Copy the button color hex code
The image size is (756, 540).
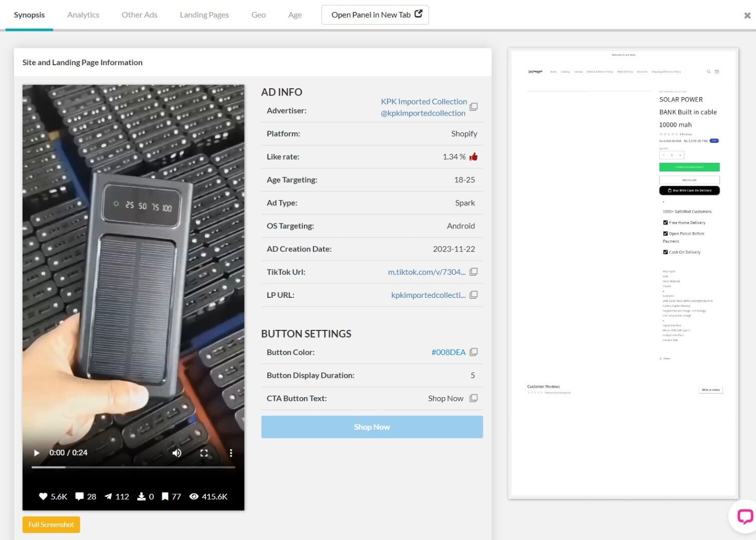473,352
